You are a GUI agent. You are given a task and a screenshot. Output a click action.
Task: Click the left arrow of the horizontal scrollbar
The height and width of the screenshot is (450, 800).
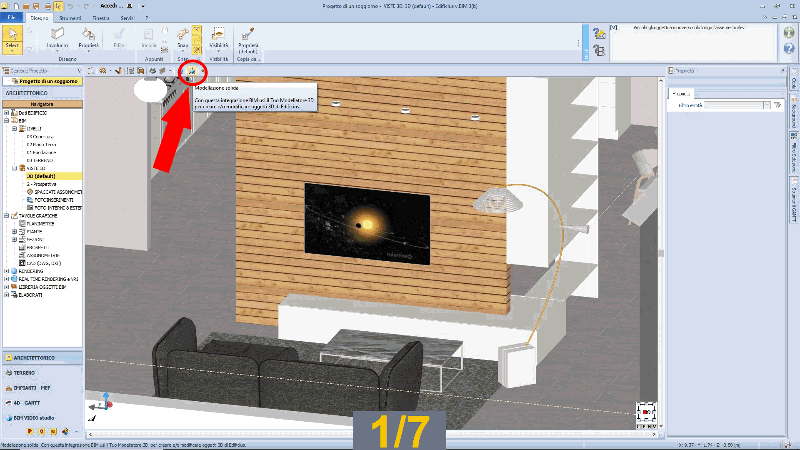[90, 435]
